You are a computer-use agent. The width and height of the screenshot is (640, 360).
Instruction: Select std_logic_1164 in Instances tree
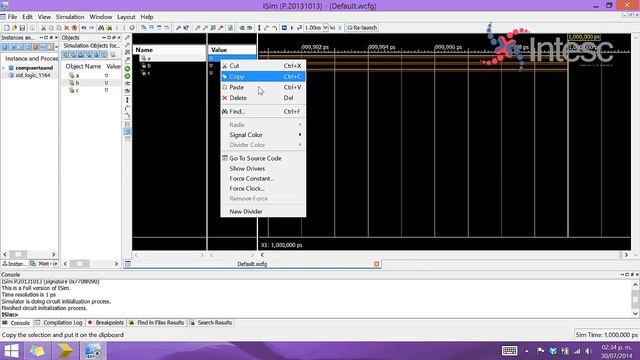coord(33,76)
